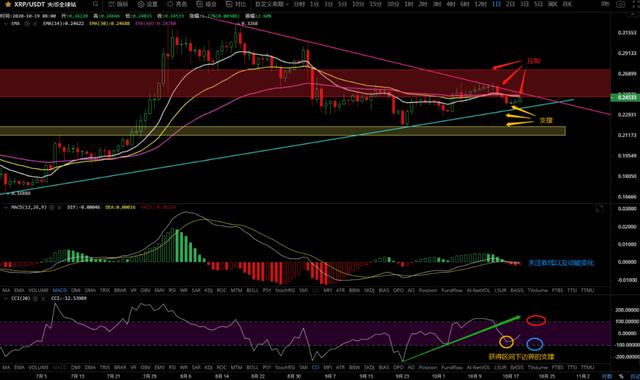
Task: Open MACD(12,26,9) settings gear
Action: tap(52, 207)
